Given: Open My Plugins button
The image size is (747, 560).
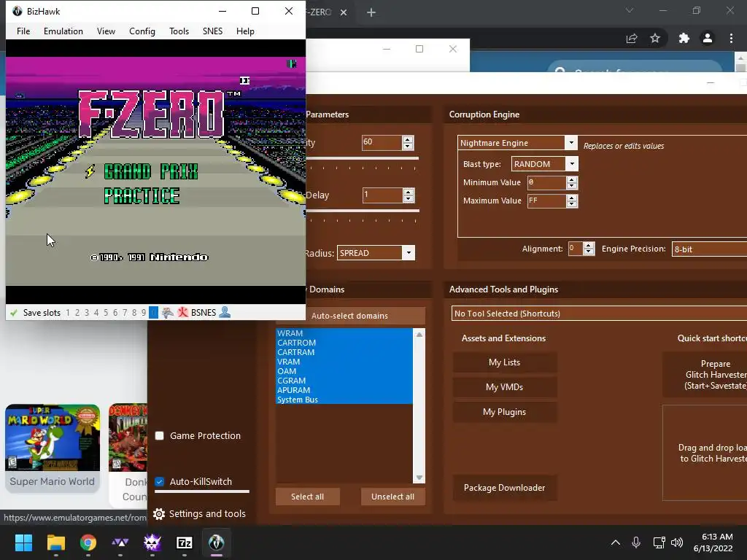Looking at the screenshot, I should 505,412.
